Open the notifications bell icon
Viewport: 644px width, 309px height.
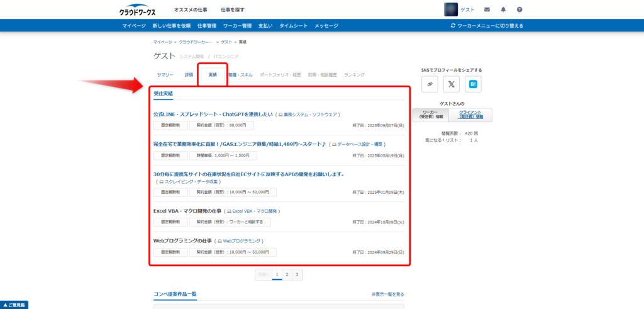click(503, 9)
